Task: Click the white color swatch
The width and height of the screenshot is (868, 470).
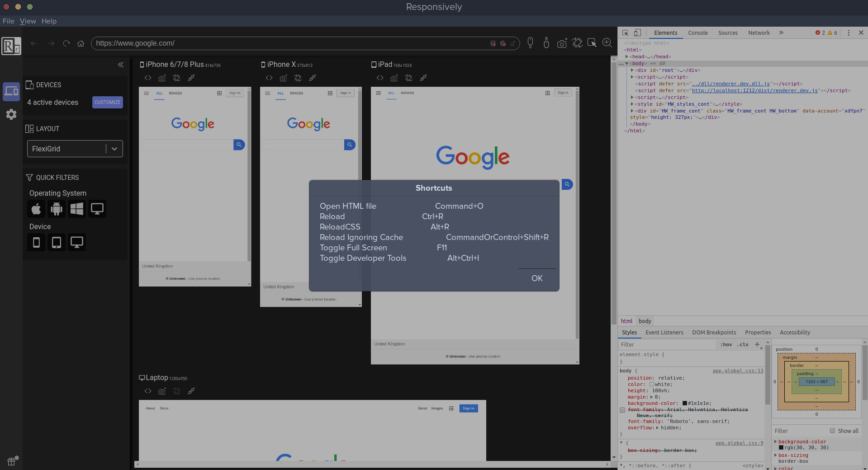Action: click(652, 385)
